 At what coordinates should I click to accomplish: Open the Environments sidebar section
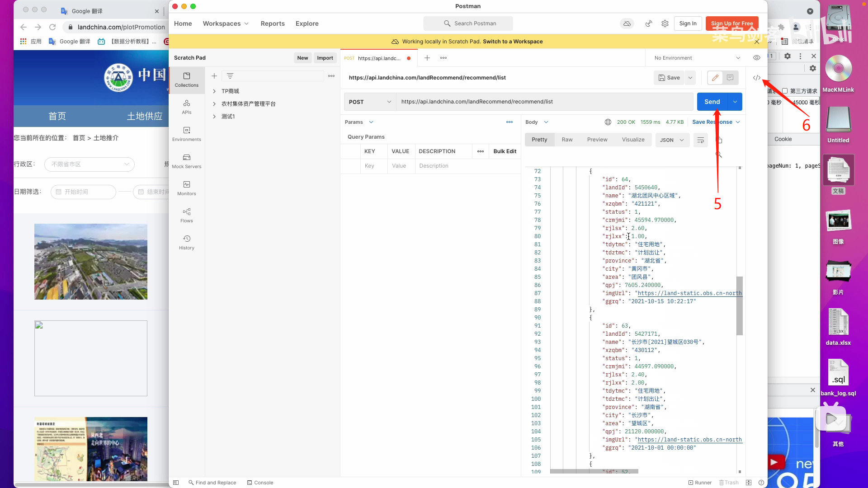pyautogui.click(x=186, y=134)
